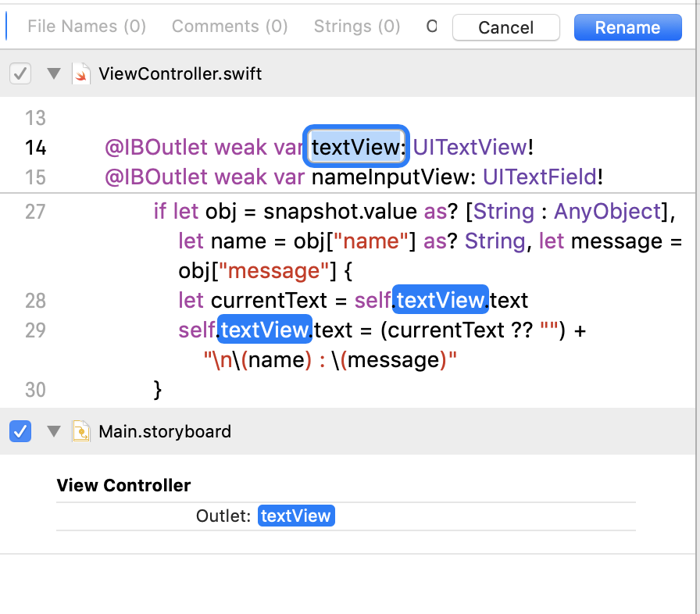
Task: Select the ViewController.swift file name
Action: coord(180,74)
